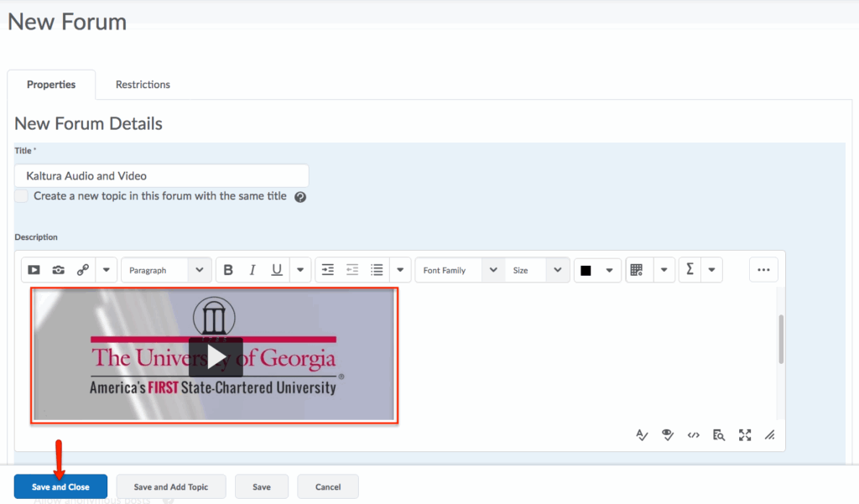The image size is (859, 504).
Task: Toggle bold formatting in the editor
Action: pos(227,270)
